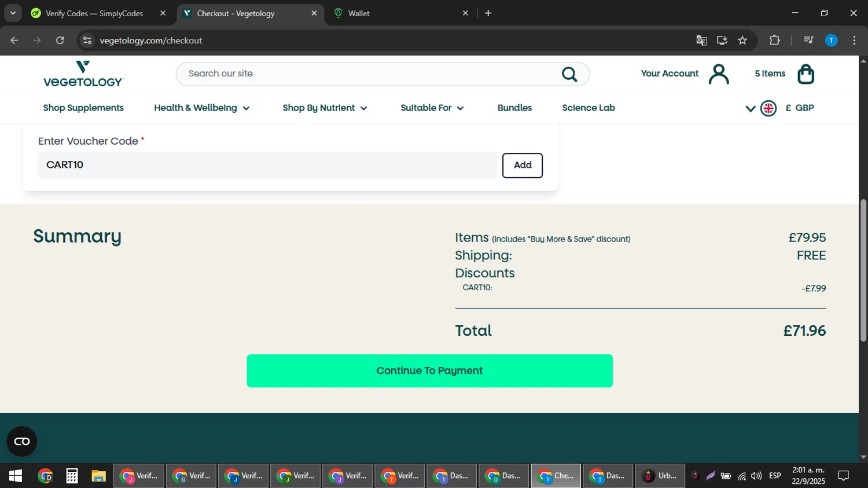Viewport: 868px width, 488px height.
Task: Click FREE shipping value
Action: click(x=811, y=256)
